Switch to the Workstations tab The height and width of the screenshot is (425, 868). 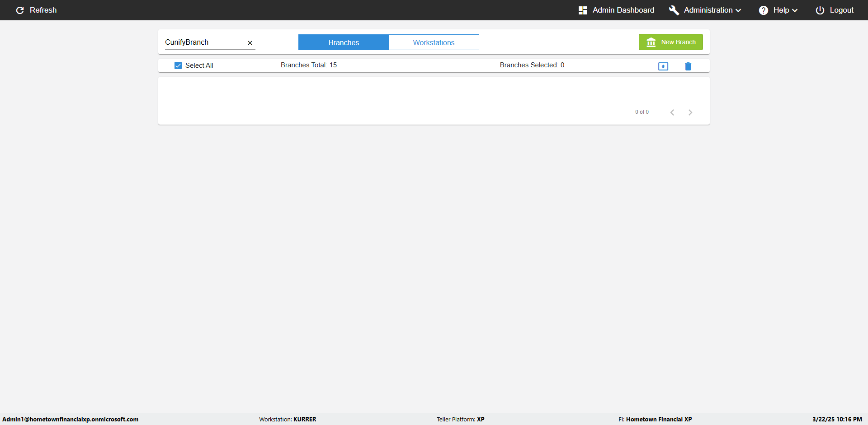coord(434,42)
